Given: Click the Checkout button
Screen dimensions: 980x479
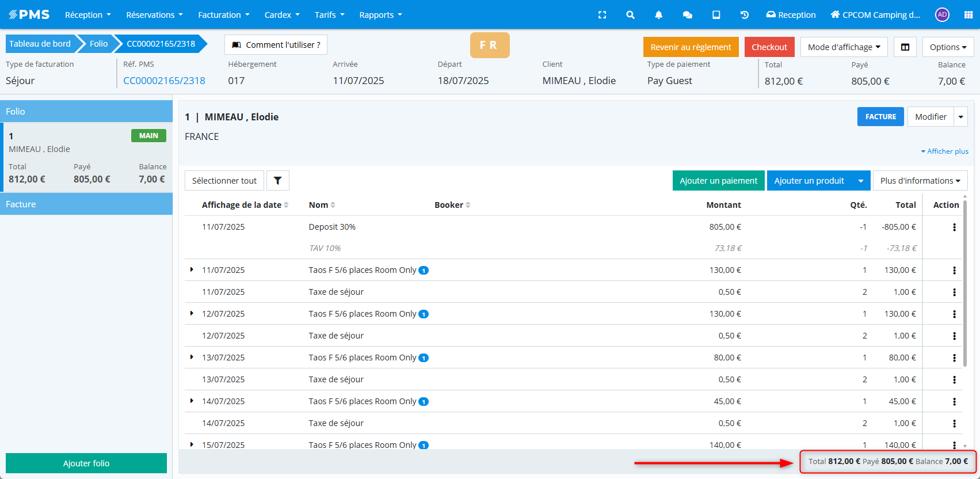Looking at the screenshot, I should 769,47.
